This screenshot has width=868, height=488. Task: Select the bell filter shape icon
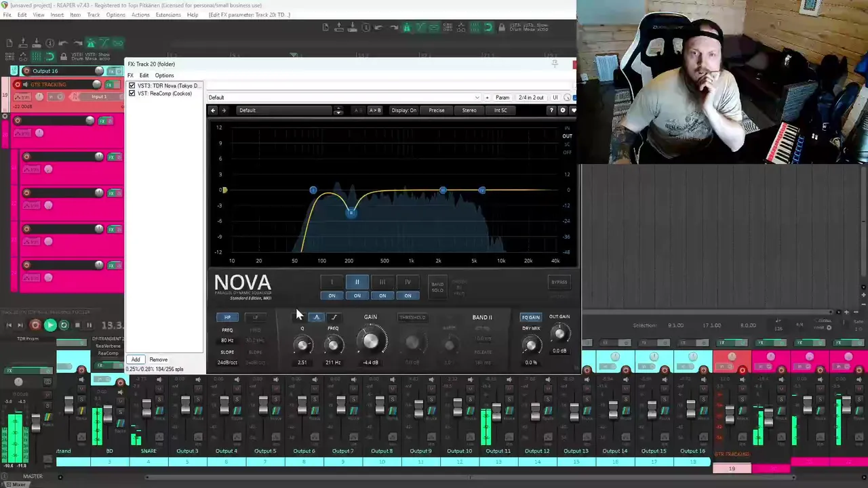point(316,317)
